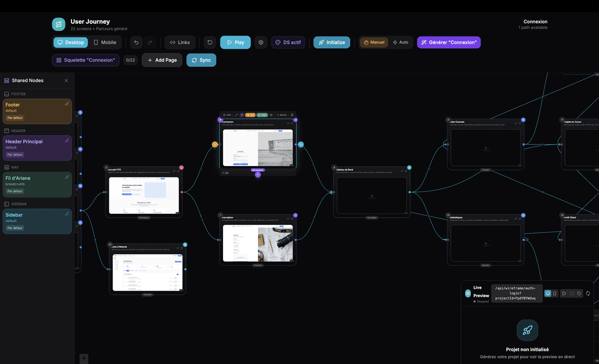The height and width of the screenshot is (364, 599).
Task: Edit the Footer shared node pencil
Action: click(67, 104)
